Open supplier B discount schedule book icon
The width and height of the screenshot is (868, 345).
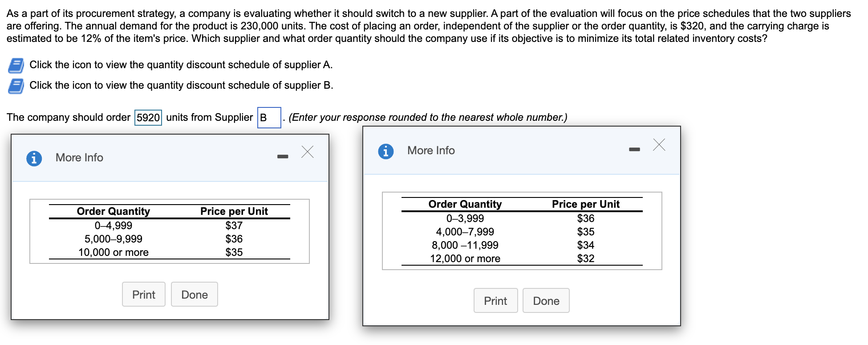(x=16, y=86)
